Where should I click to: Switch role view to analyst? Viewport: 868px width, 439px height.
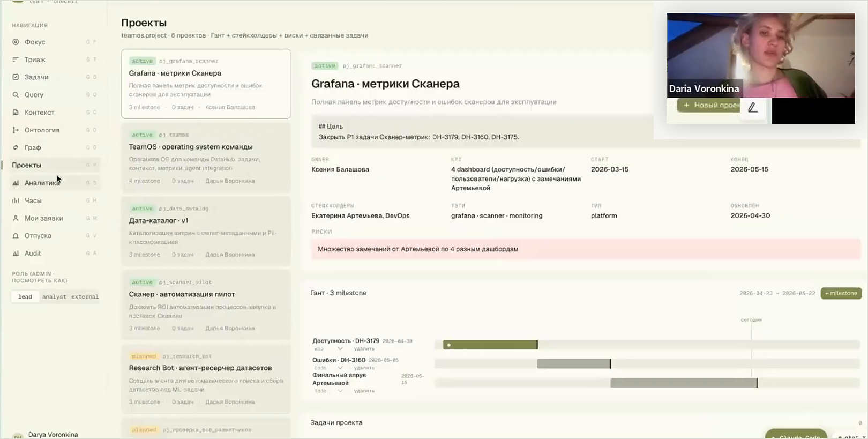point(54,297)
